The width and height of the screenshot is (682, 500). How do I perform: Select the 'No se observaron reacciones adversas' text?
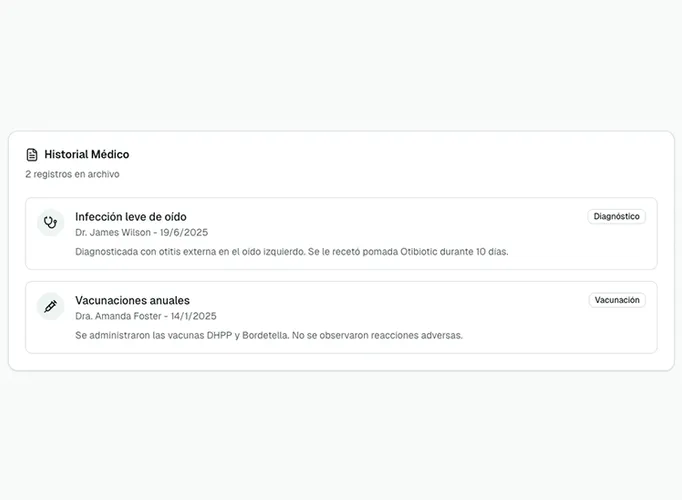(x=383, y=335)
